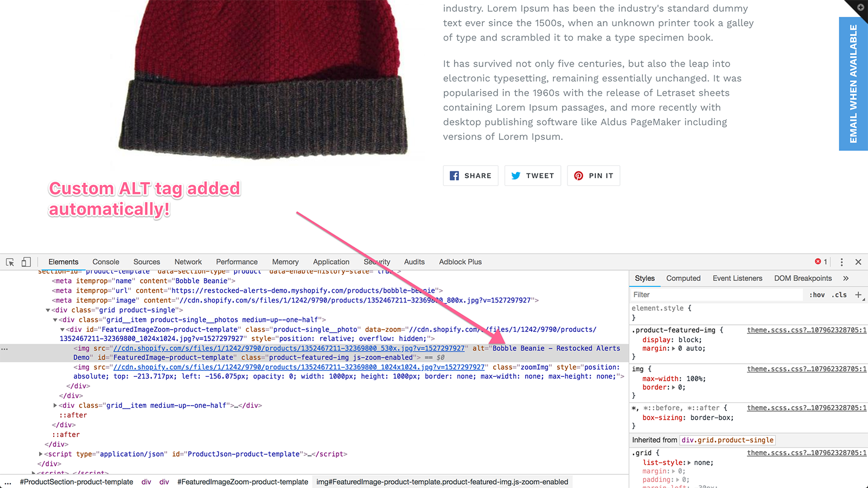
Task: Toggle the device toolbar icon
Action: [25, 262]
